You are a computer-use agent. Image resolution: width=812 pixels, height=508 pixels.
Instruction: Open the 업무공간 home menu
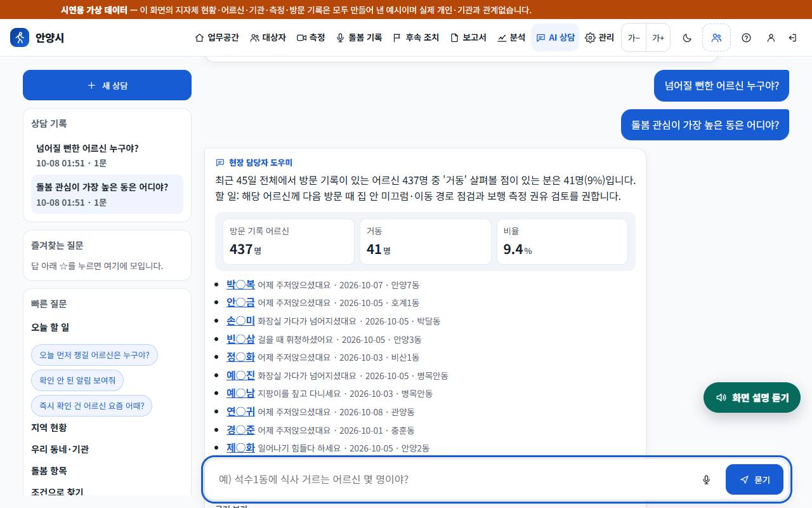(216, 37)
